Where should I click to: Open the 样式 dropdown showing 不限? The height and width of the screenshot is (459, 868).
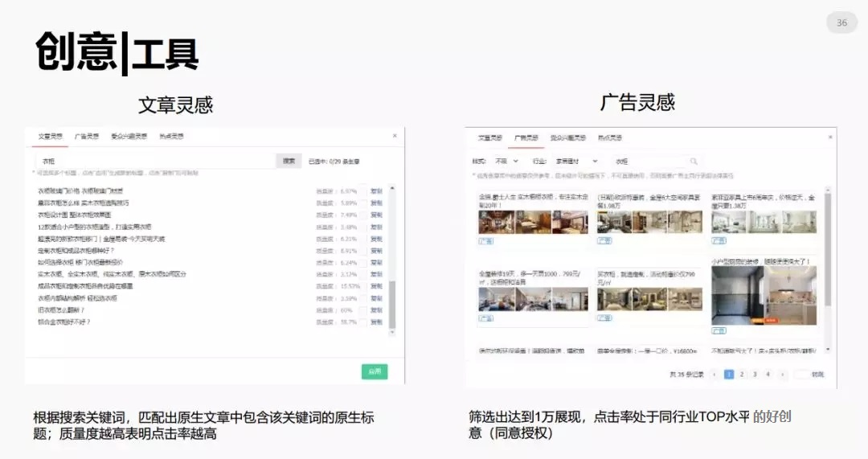(506, 162)
